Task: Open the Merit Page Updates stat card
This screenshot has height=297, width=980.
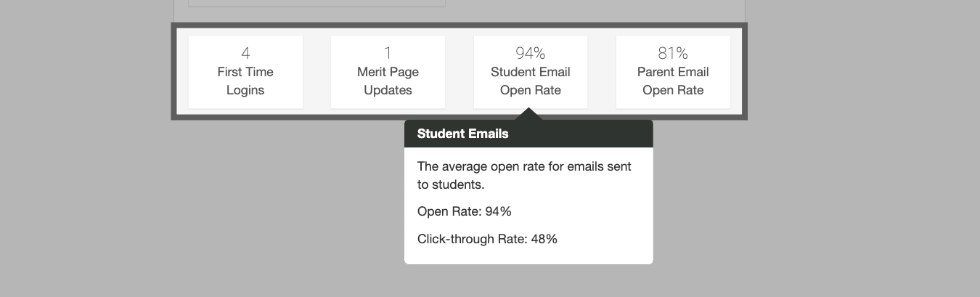Action: (388, 73)
